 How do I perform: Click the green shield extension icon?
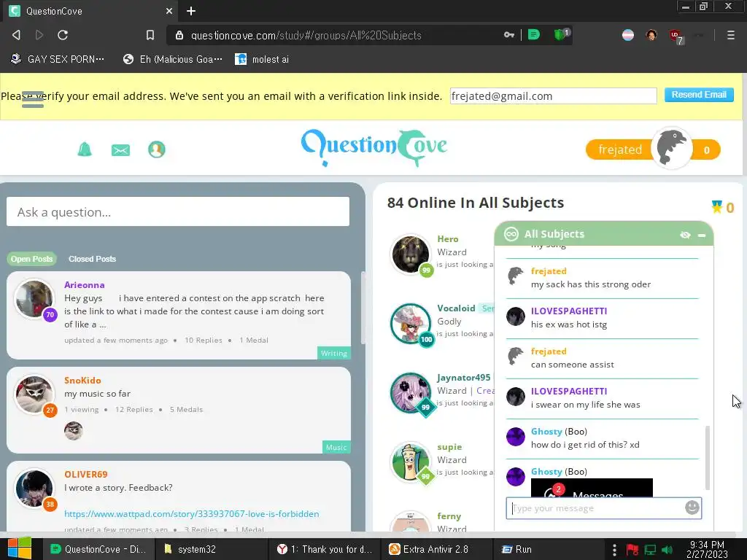pos(561,34)
